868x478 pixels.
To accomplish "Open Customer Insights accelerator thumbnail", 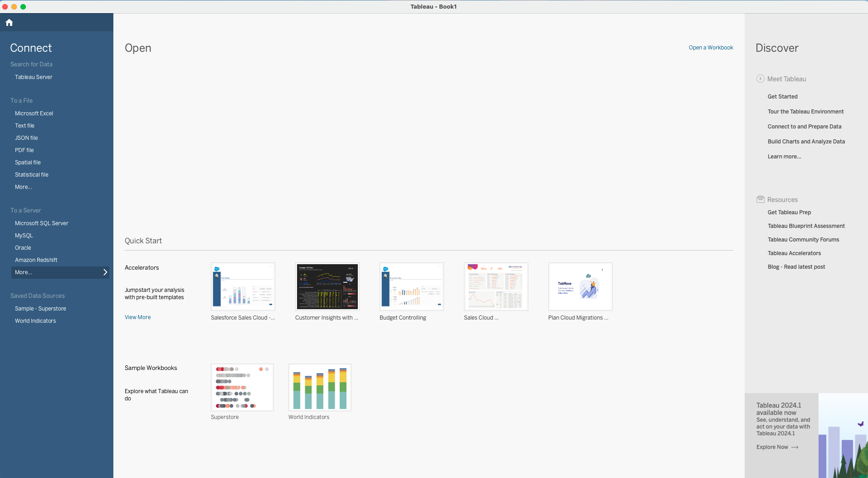I will 327,286.
